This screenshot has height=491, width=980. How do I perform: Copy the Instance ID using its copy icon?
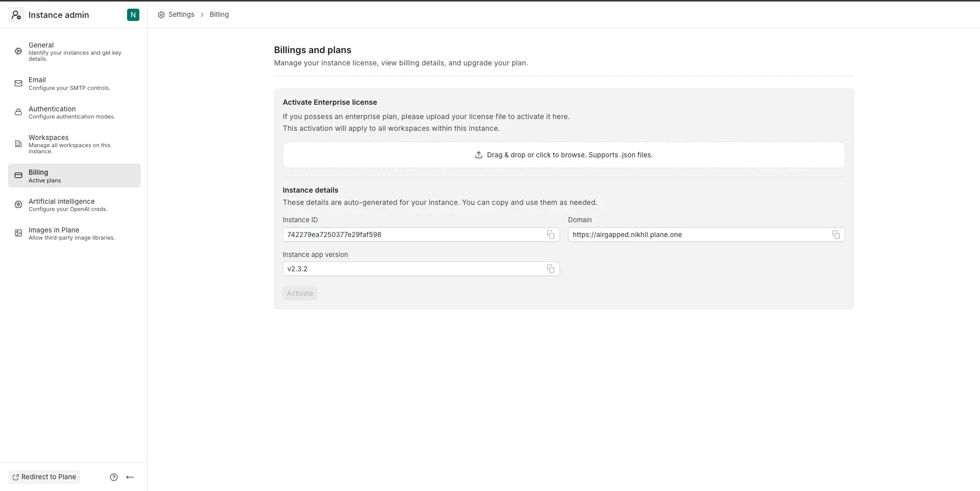pyautogui.click(x=551, y=235)
